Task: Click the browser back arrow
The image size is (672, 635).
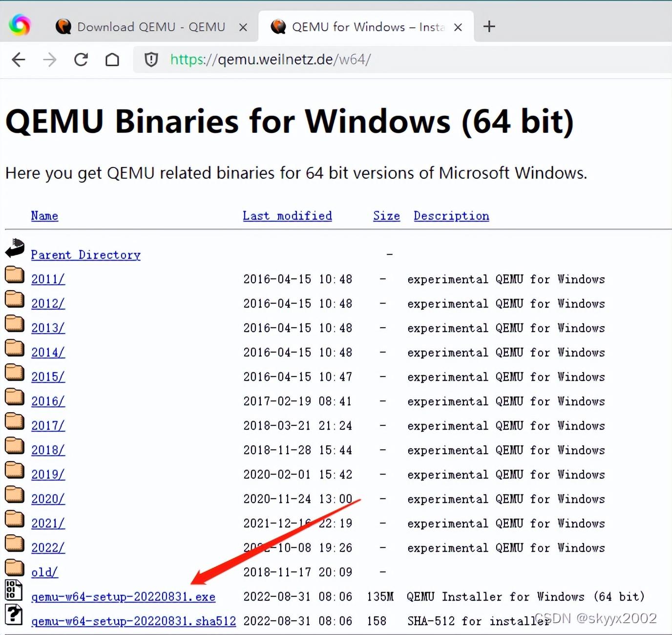Action: pyautogui.click(x=19, y=60)
